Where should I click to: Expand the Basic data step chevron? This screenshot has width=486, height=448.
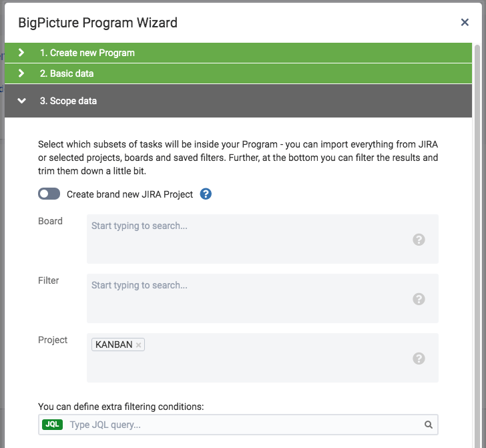[21, 73]
